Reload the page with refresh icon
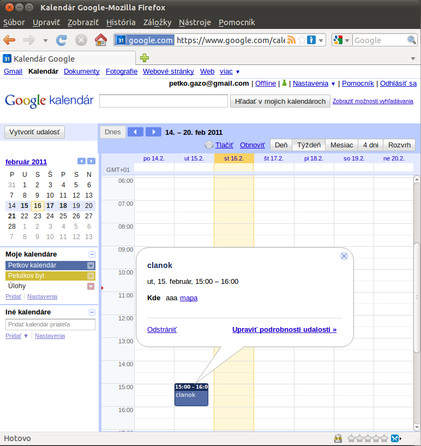Screen dimensions: 421x446 (x=61, y=40)
